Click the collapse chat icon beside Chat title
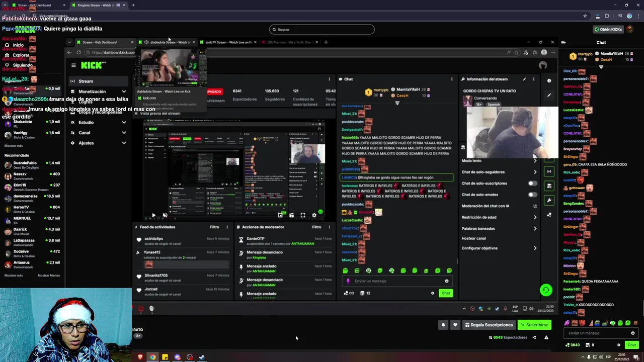Screen dimensions: 644x362 tap(563, 43)
